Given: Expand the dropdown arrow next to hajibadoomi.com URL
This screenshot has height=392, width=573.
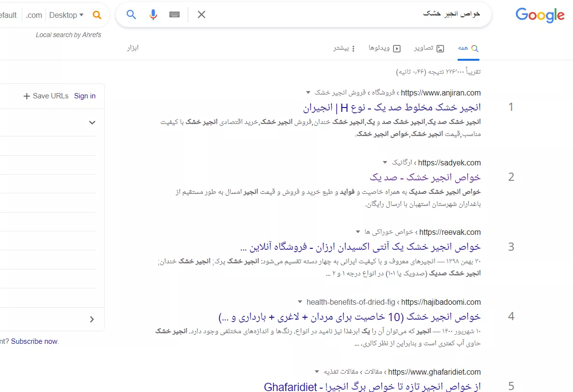Looking at the screenshot, I should 300,302.
